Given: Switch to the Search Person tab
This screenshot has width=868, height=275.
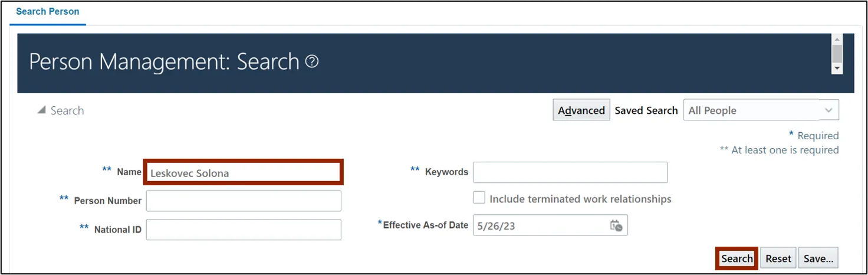Looking at the screenshot, I should click(48, 12).
